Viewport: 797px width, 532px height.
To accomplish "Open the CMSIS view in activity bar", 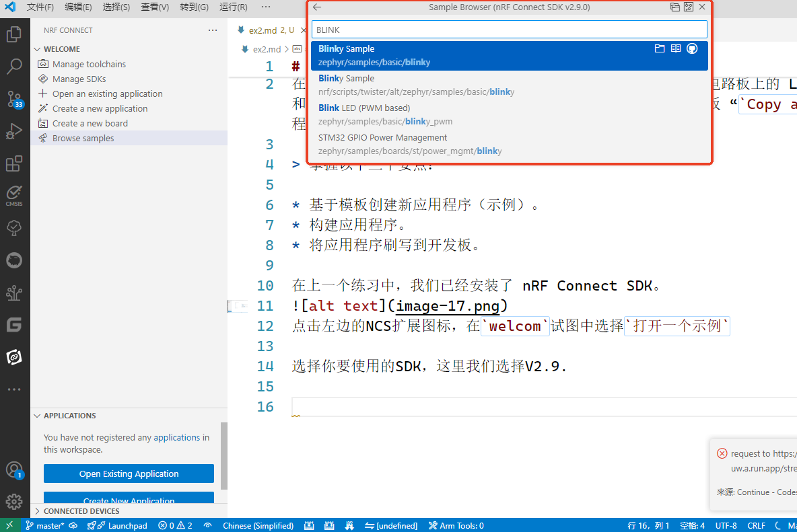I will 14,196.
